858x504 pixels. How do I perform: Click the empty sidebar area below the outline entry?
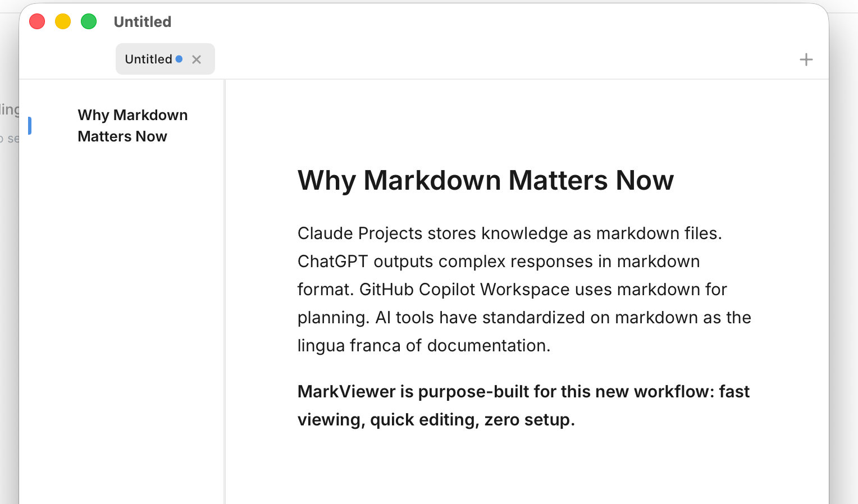(121, 314)
